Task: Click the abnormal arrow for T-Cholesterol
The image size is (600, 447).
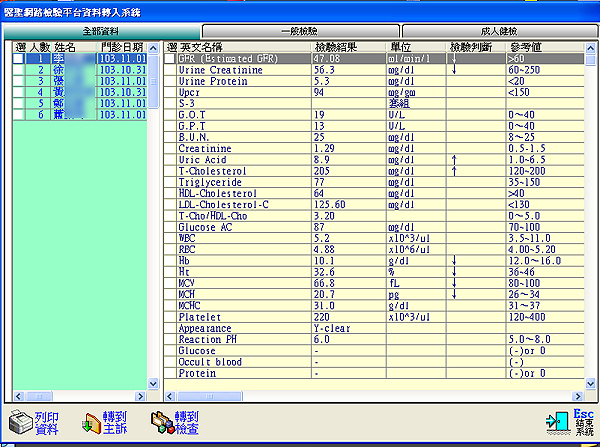Action: point(453,171)
